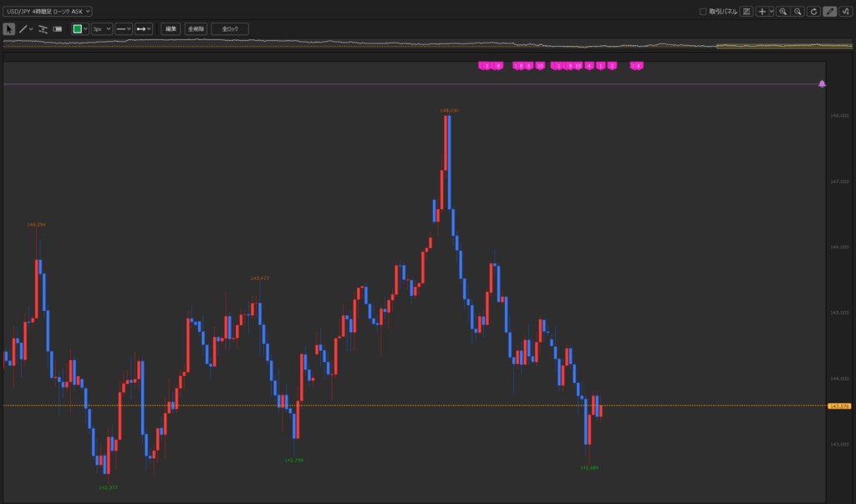Click the pink event marker labeled 6
The height and width of the screenshot is (504, 856).
(x=528, y=66)
